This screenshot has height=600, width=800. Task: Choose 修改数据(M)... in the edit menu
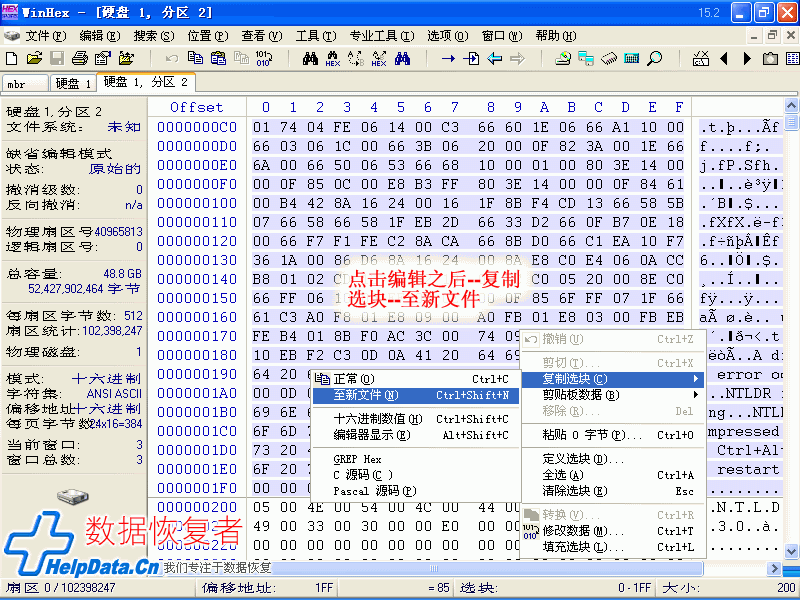pos(614,531)
